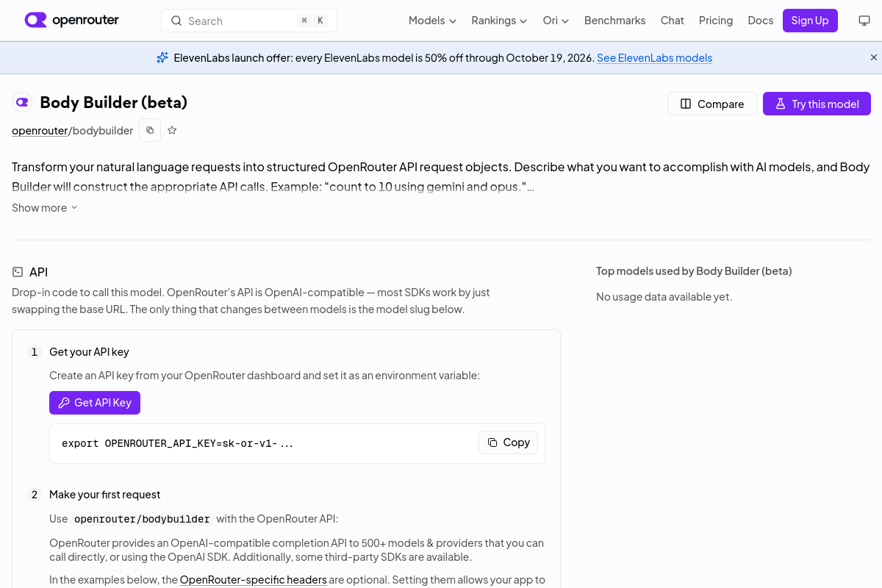Open the Pricing menu item
Image resolution: width=882 pixels, height=588 pixels.
coord(716,21)
